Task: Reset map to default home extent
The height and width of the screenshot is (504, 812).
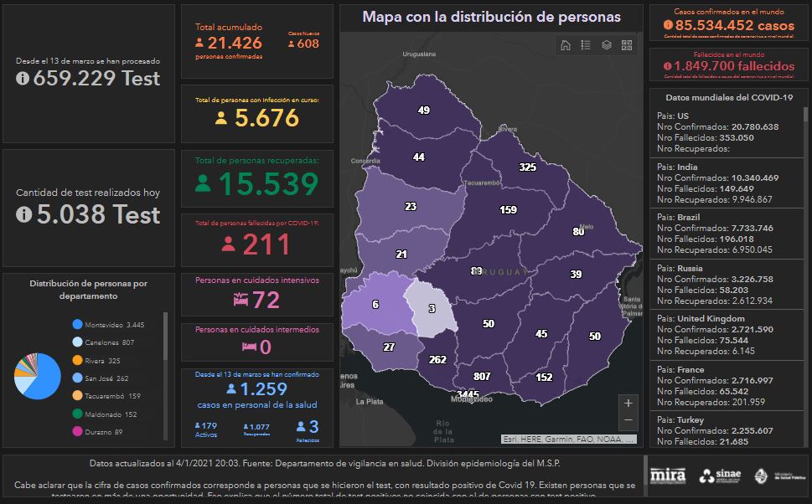Action: pyautogui.click(x=566, y=45)
